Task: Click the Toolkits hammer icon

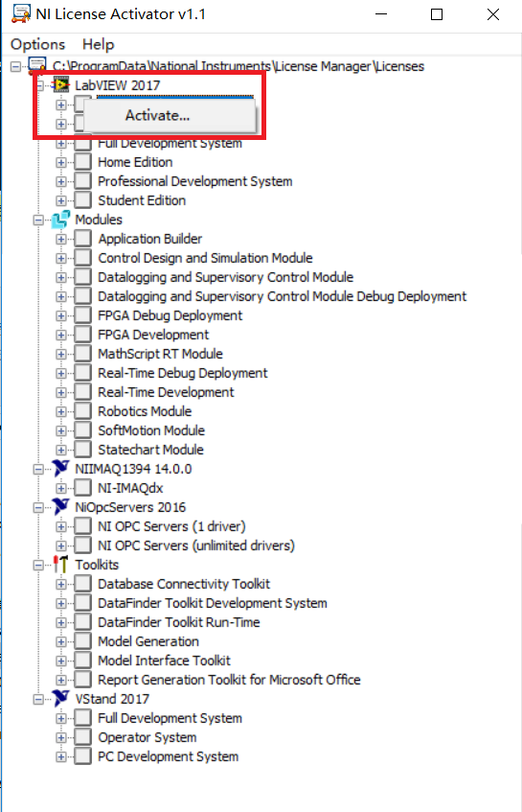Action: 60,564
